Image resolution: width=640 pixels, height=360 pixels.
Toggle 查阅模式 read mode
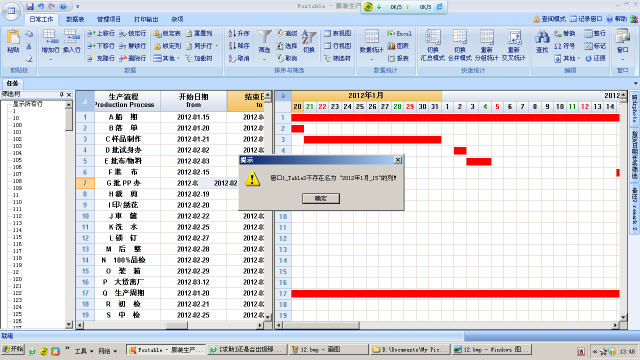click(549, 19)
